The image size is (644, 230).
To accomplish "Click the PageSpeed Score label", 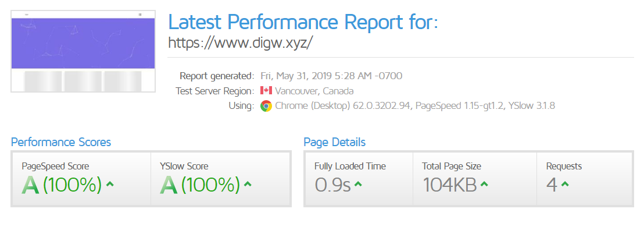I will (x=55, y=166).
